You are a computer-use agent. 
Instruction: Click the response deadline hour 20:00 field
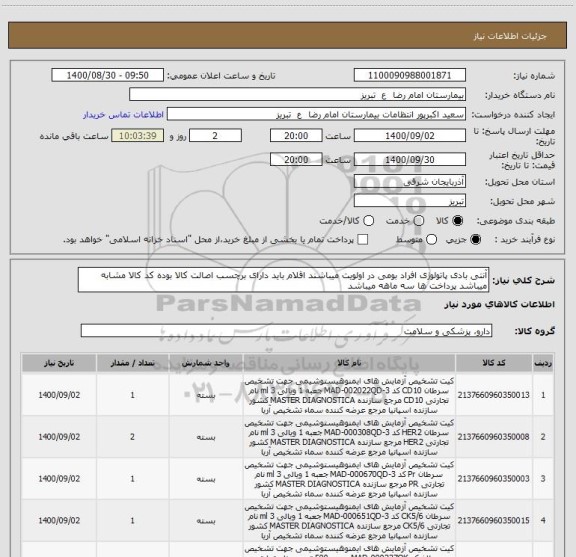click(296, 136)
